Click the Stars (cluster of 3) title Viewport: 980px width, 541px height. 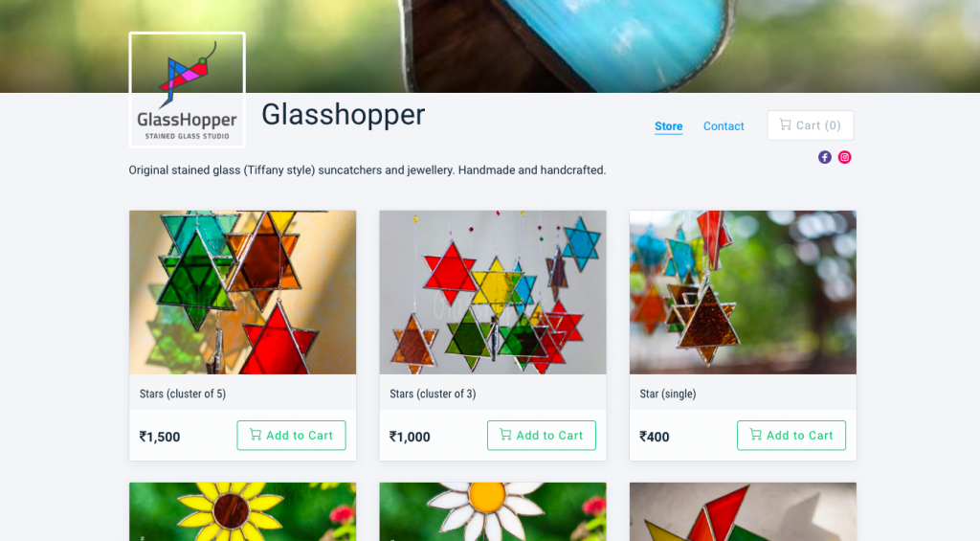point(433,394)
